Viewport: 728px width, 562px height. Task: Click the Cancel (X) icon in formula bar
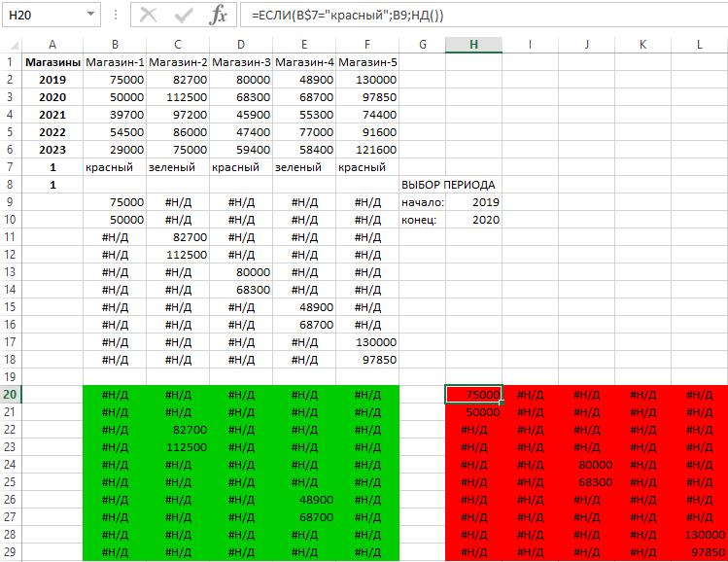click(x=149, y=15)
